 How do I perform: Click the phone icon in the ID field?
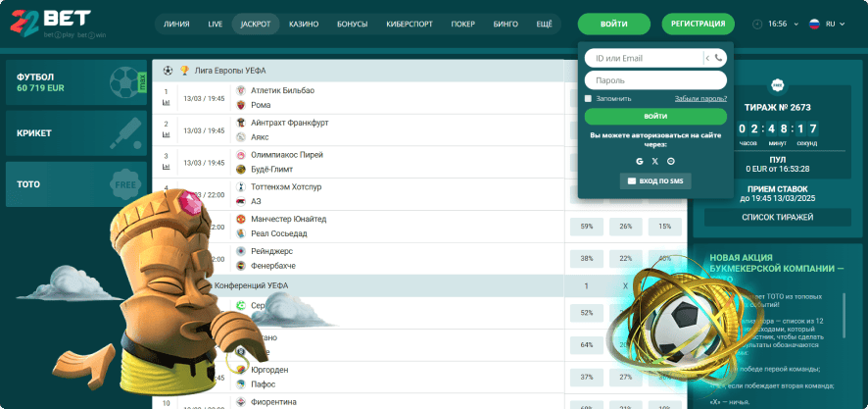click(718, 58)
